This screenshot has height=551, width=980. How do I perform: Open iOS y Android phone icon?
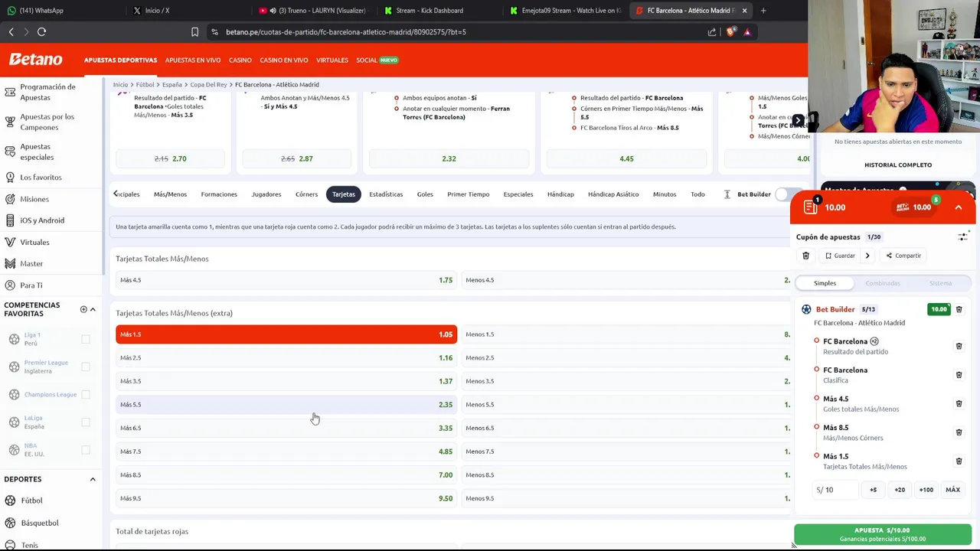tap(10, 220)
